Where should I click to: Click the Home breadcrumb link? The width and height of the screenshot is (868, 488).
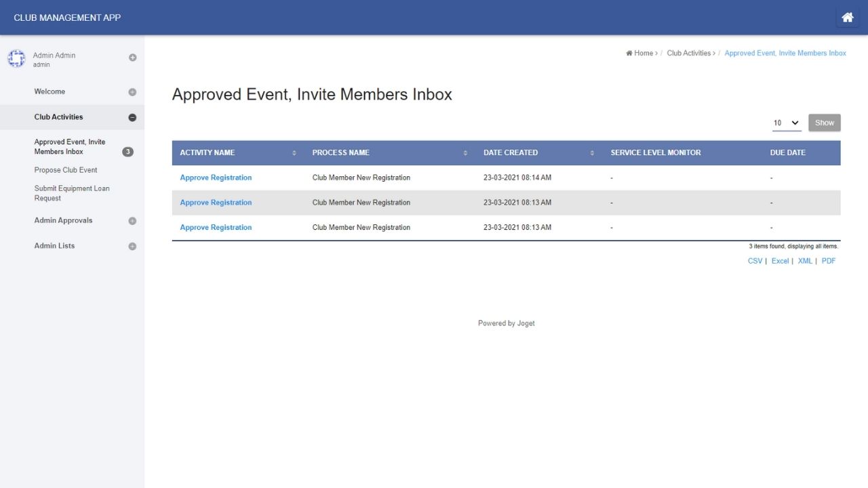(643, 53)
